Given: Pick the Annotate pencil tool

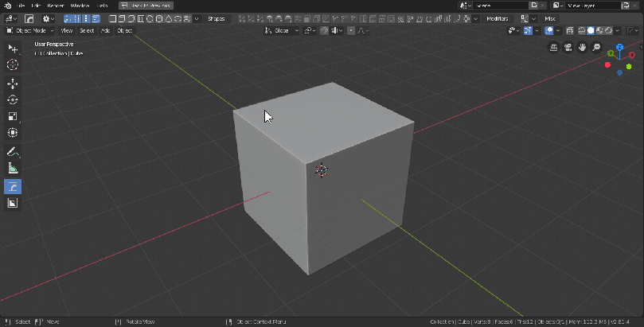Looking at the screenshot, I should [x=13, y=151].
